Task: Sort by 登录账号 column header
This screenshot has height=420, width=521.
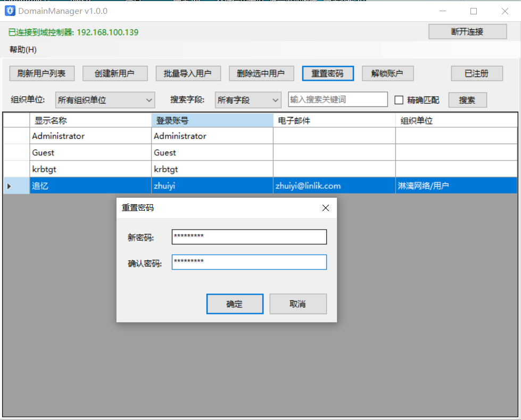Action: pyautogui.click(x=212, y=121)
